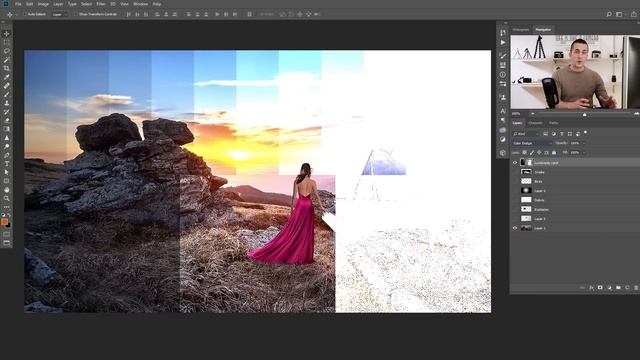Enable Show Transform Controls checkbox
This screenshot has height=360, width=640.
(76, 14)
